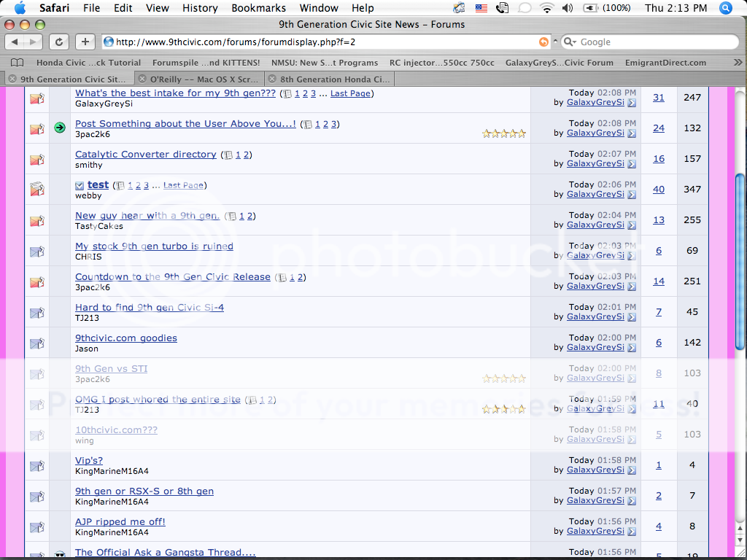Click the orange SnapBack icon in the address bar

click(x=543, y=42)
